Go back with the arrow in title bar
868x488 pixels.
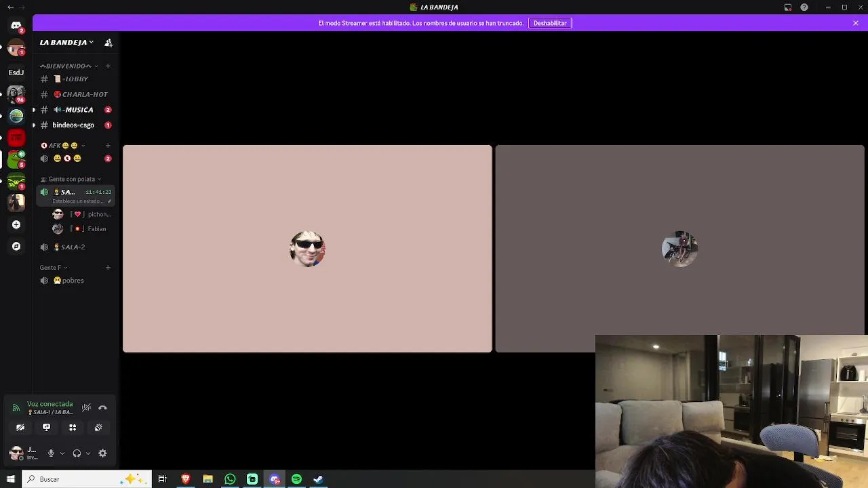click(x=10, y=7)
